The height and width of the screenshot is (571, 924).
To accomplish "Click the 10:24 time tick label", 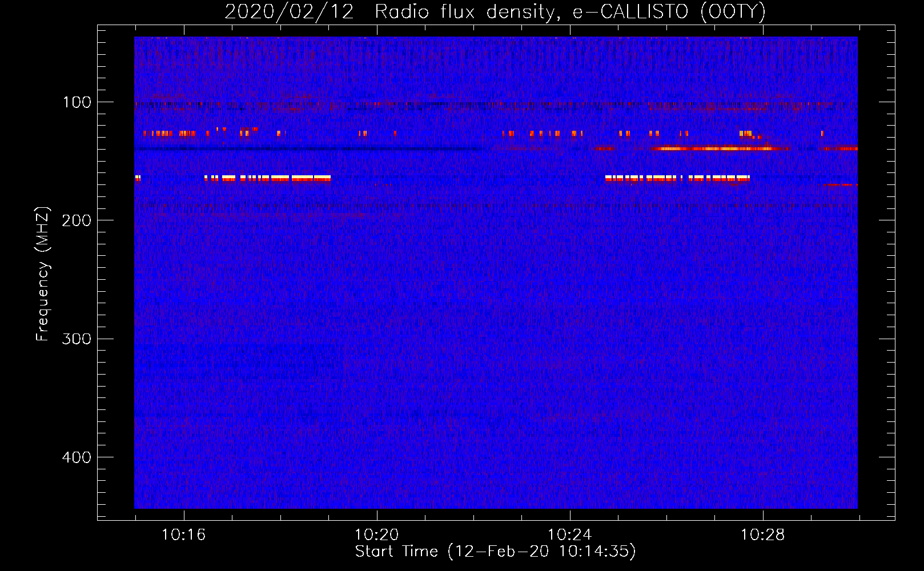I will click(x=569, y=535).
